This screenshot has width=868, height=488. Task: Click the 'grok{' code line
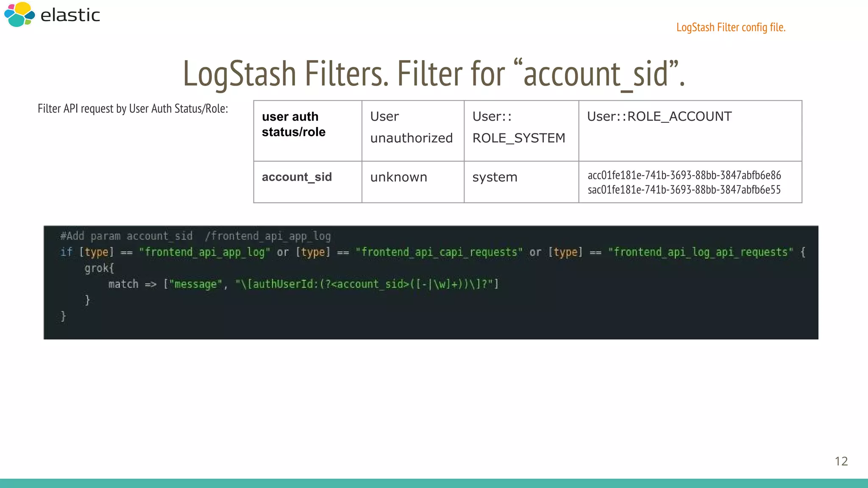point(99,268)
